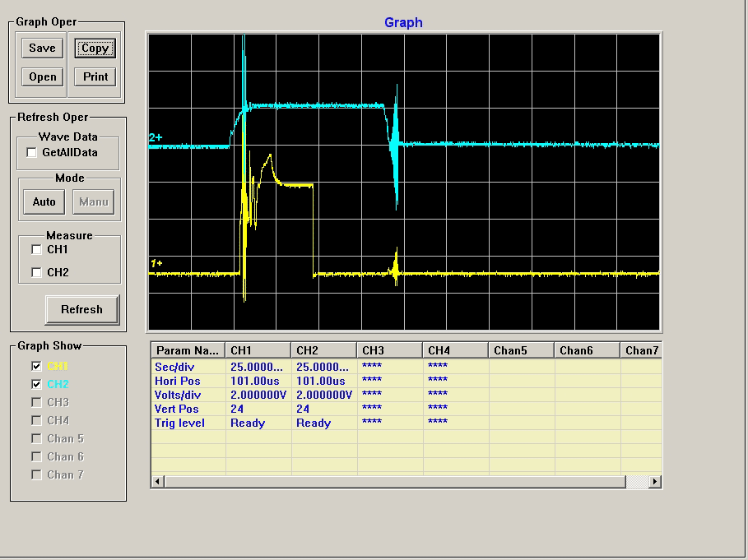Select the CH4 column header
Image resolution: width=748 pixels, height=560 pixels.
(x=456, y=350)
